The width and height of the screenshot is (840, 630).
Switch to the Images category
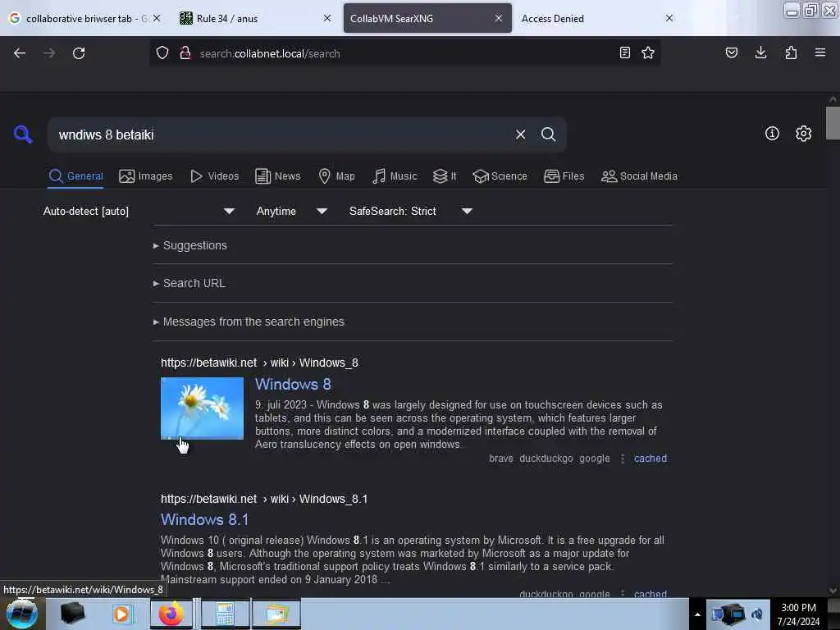pos(146,176)
